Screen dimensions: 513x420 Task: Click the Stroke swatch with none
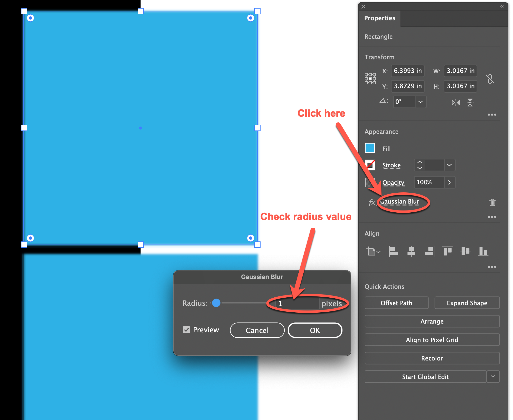click(x=370, y=165)
